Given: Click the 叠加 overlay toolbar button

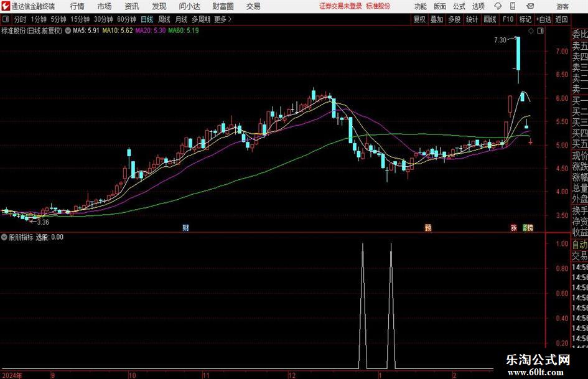Looking at the screenshot, I should (437, 19).
